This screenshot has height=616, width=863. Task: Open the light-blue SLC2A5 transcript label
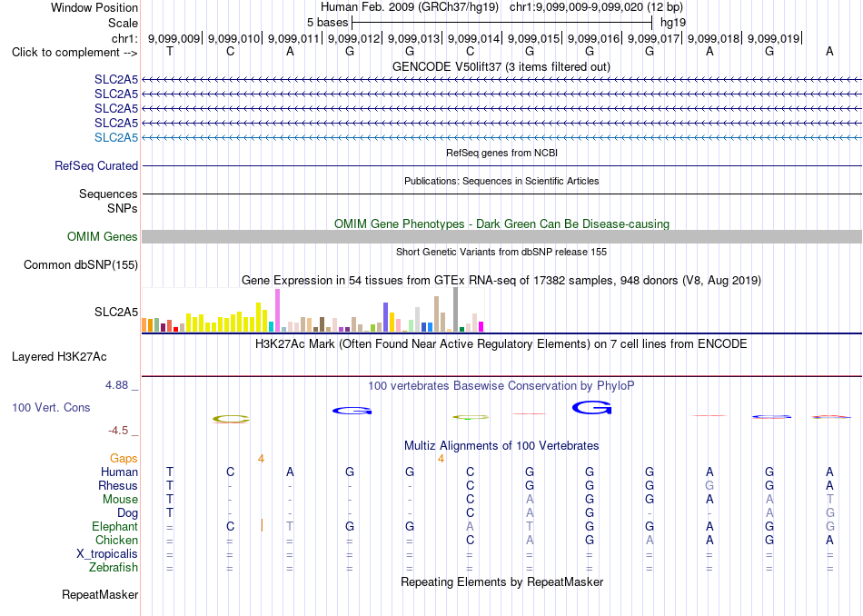click(x=116, y=137)
